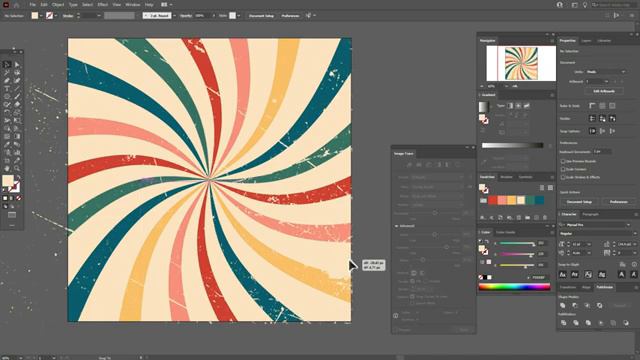The height and width of the screenshot is (360, 640).
Task: Click the Minus Front shape mode icon
Action: tap(575, 305)
